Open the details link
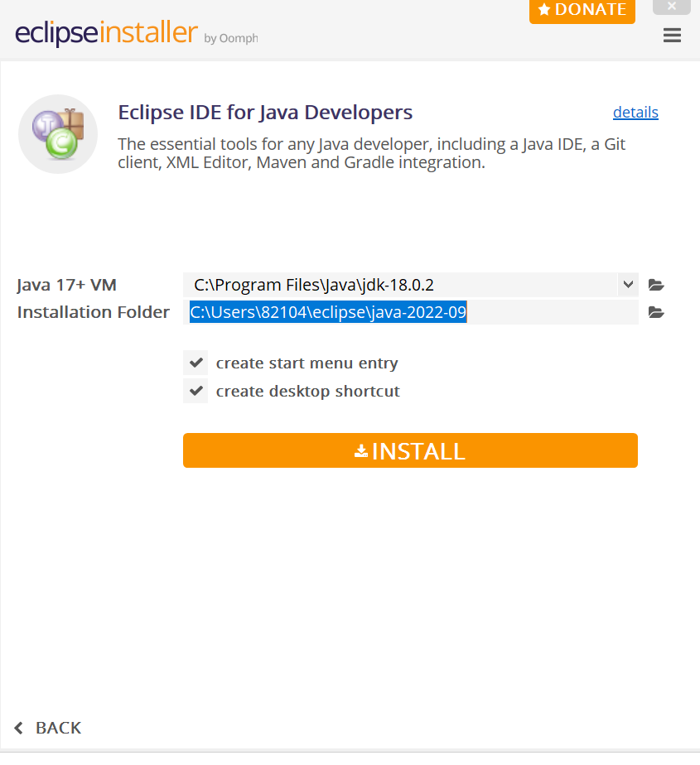This screenshot has width=700, height=765. [x=635, y=113]
